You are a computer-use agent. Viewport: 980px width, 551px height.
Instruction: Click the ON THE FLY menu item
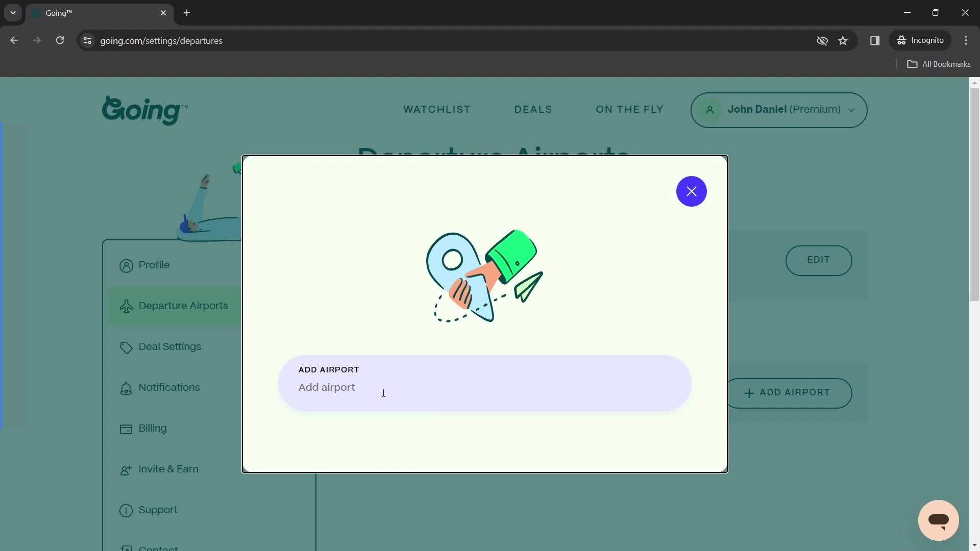(x=630, y=110)
